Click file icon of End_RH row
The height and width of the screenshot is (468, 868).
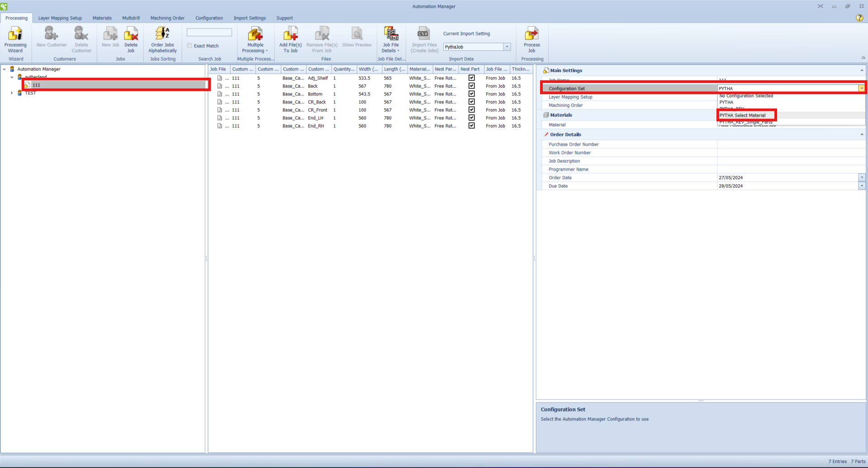220,126
